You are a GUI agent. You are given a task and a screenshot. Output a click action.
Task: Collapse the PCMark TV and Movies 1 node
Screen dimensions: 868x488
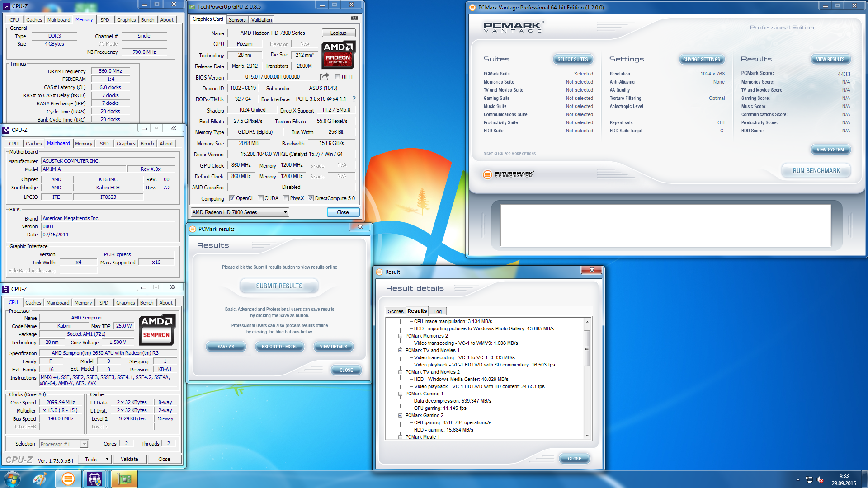point(400,350)
